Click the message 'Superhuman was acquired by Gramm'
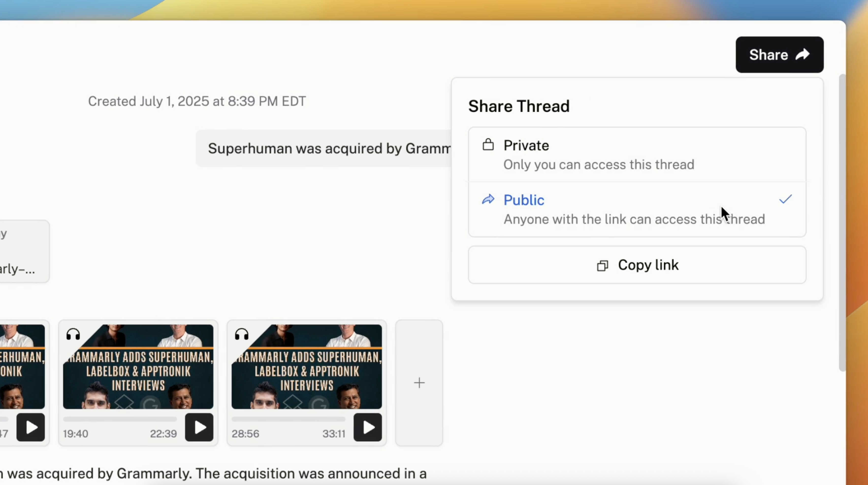 [x=324, y=148]
